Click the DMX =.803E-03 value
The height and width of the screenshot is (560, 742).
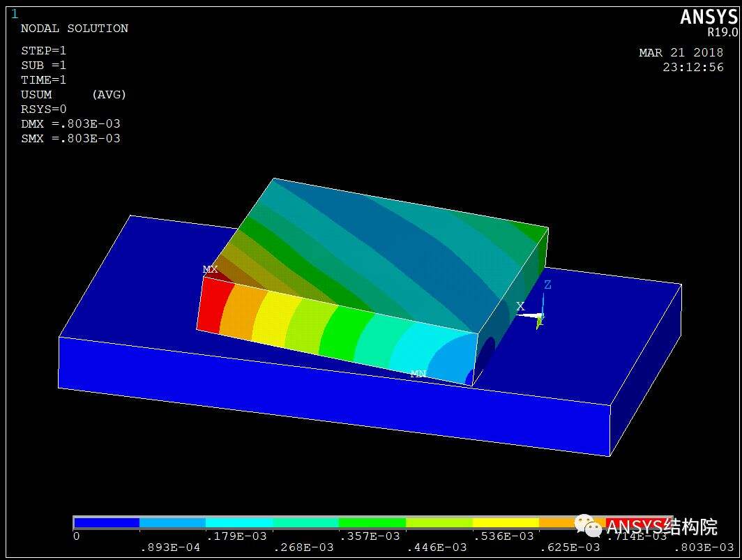(70, 124)
